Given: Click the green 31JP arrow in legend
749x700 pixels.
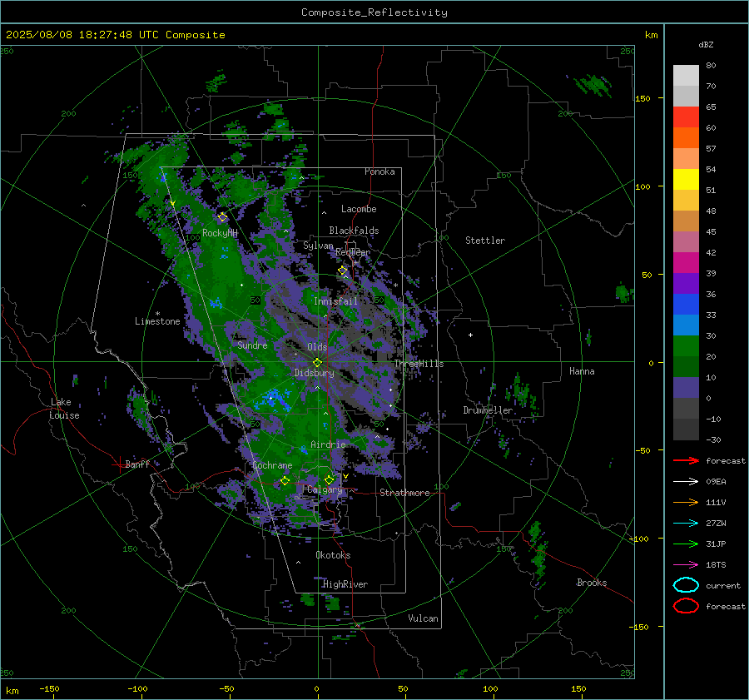Looking at the screenshot, I should [x=686, y=544].
